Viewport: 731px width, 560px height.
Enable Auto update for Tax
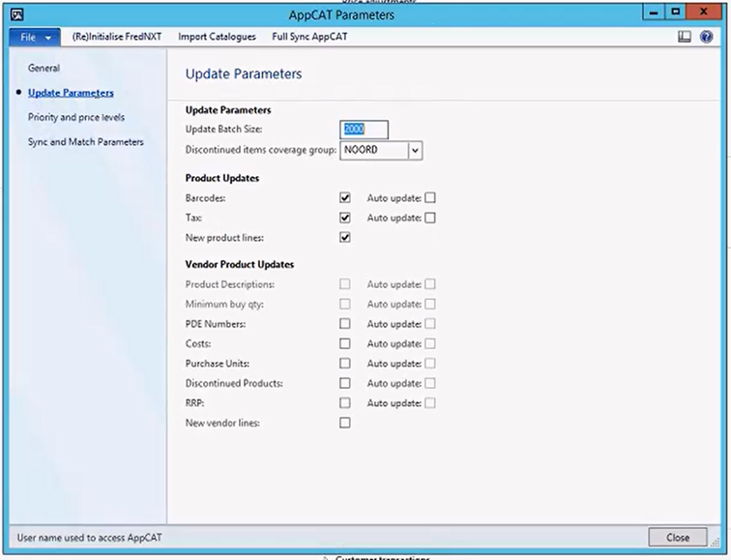coord(430,218)
